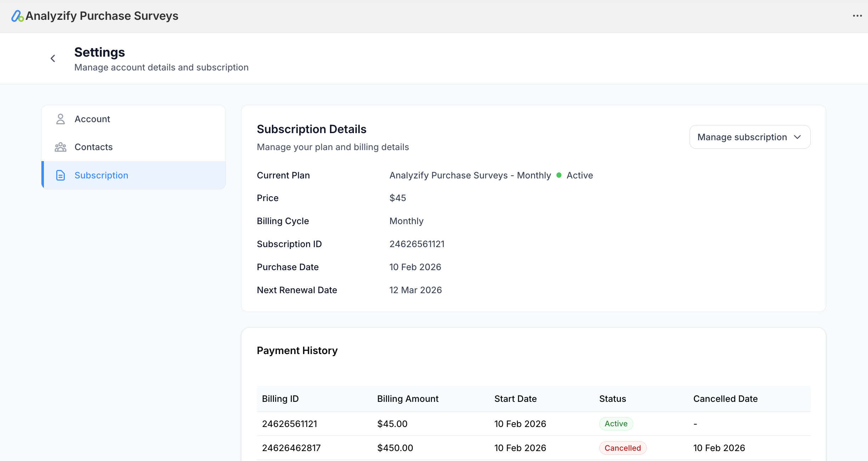Click the Payment History heading

(x=297, y=350)
